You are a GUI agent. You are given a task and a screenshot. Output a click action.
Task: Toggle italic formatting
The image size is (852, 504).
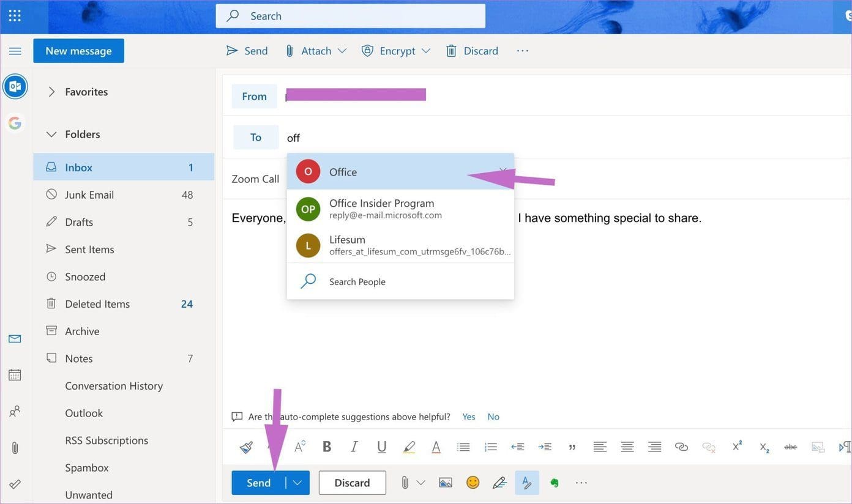[354, 447]
